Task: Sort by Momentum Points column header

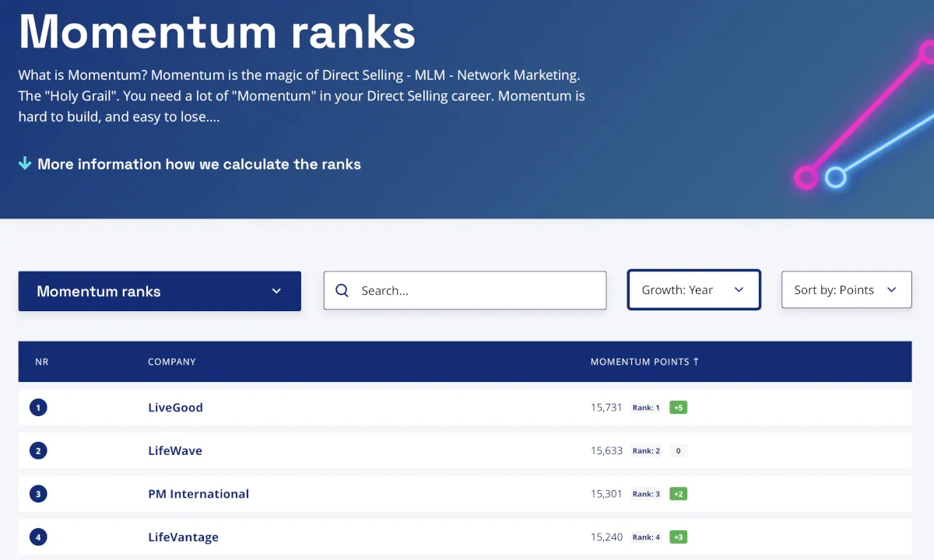Action: 644,362
